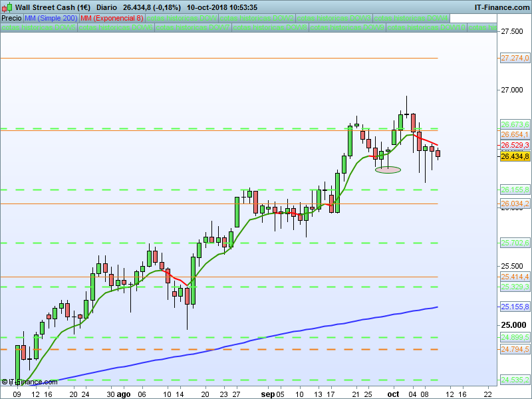The height and width of the screenshot is (399, 532).
Task: Select the MM (Simple 200) tab
Action: (51, 18)
